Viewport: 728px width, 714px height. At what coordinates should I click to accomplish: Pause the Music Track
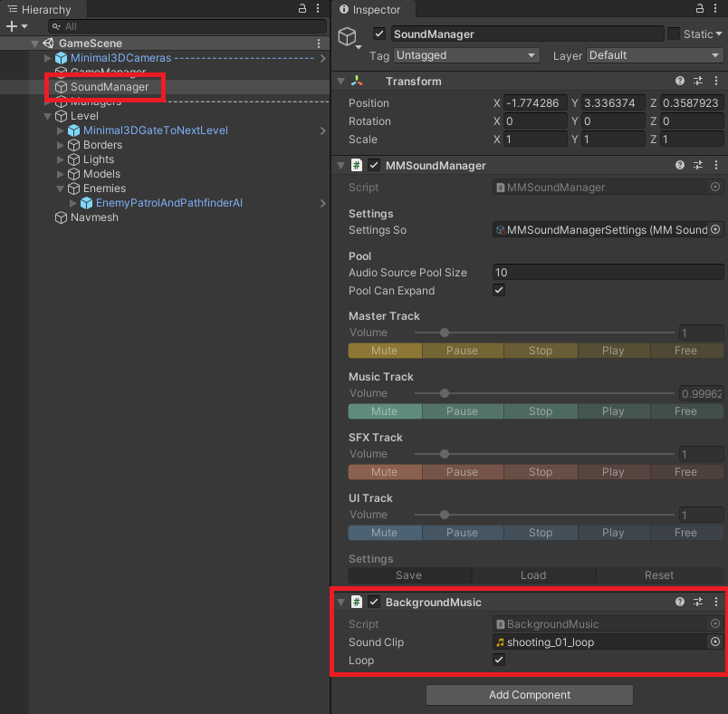463,411
